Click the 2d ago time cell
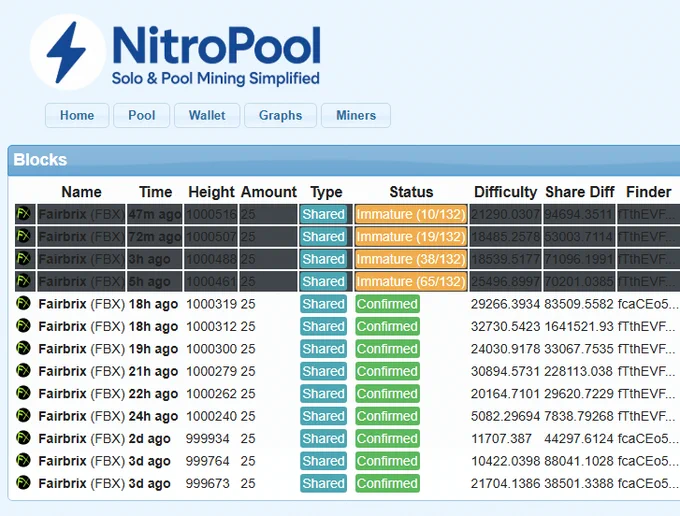This screenshot has width=680, height=516. [149, 439]
